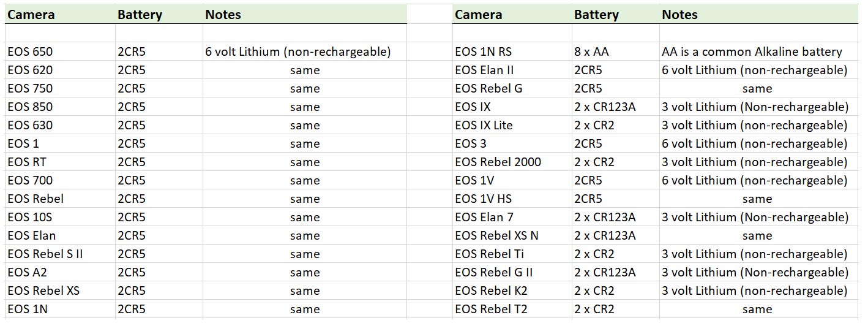Click the EOS Elan 7 camera cell
868x323 pixels.
[x=484, y=218]
